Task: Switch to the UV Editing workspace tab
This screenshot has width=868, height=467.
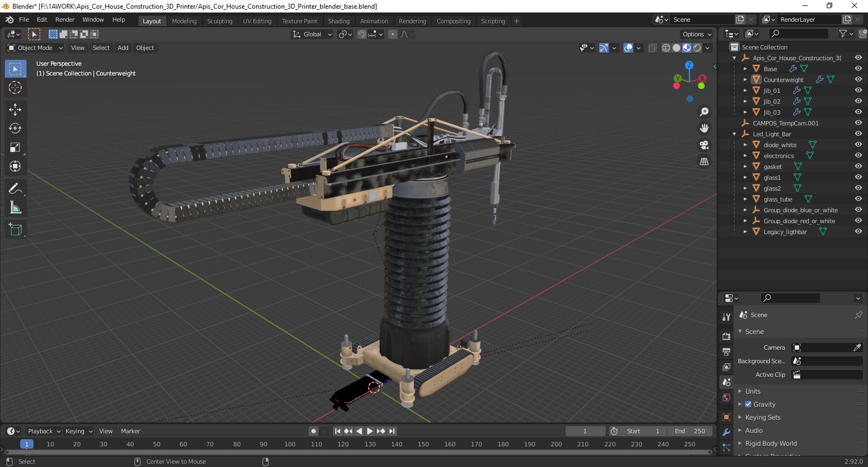Action: click(257, 21)
